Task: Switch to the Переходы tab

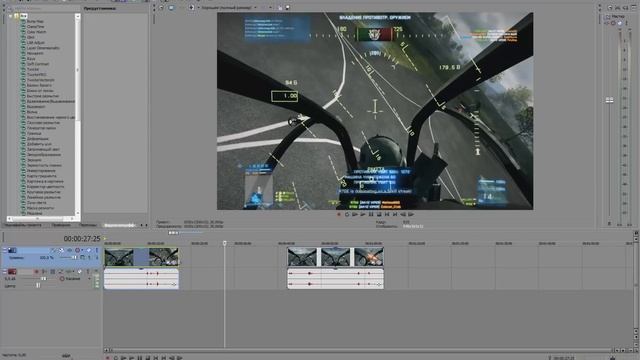Action: coord(88,225)
